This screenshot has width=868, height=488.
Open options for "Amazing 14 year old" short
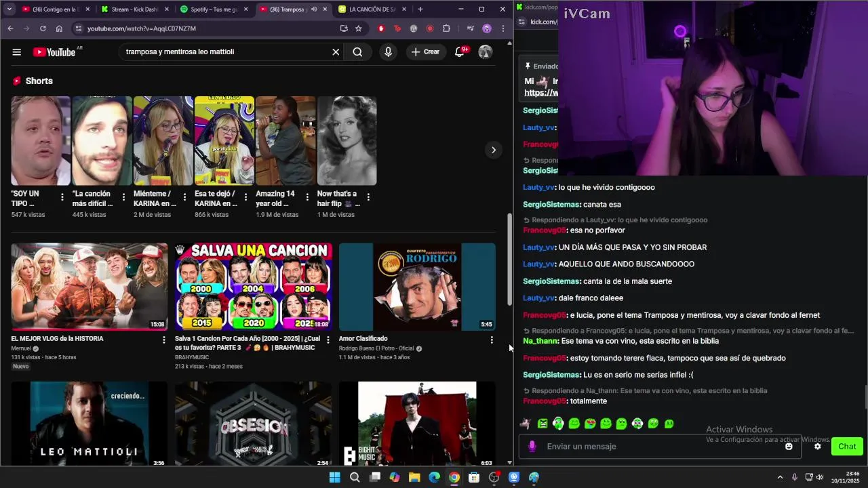[307, 197]
